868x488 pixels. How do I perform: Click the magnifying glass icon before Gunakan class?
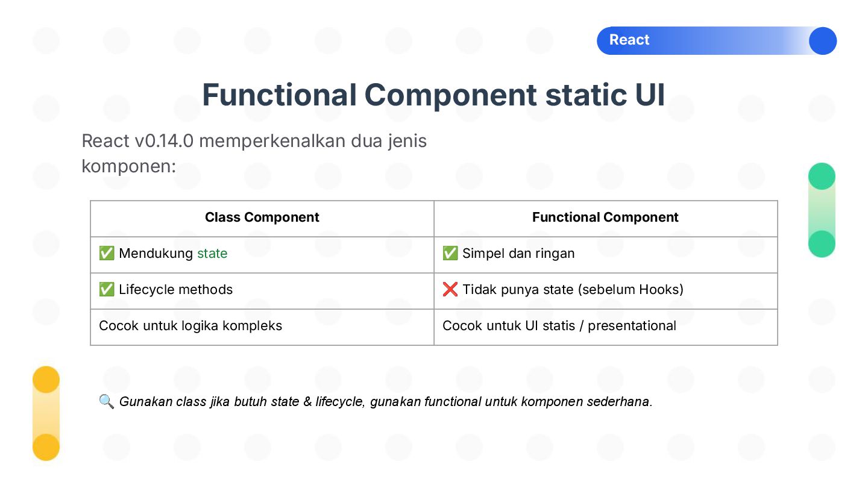[107, 401]
